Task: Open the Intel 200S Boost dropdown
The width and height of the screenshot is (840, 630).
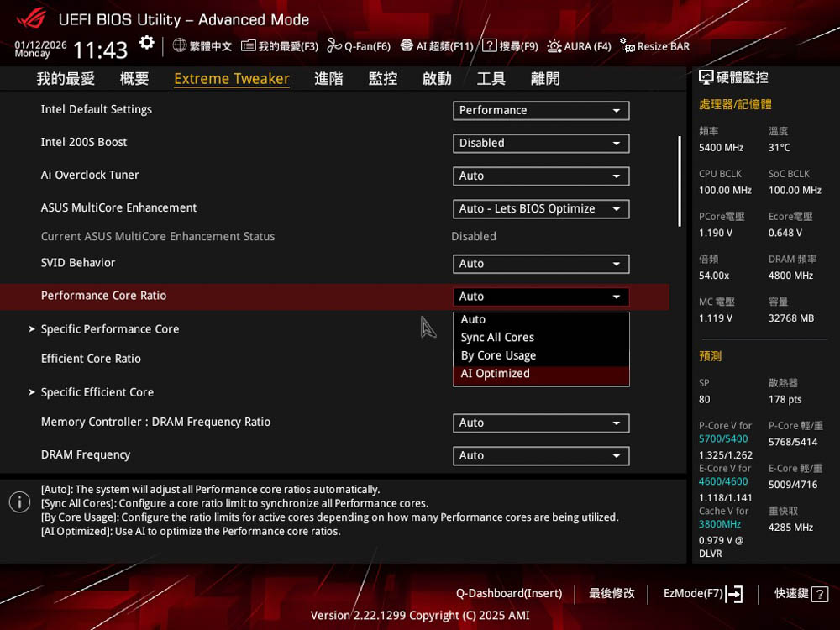Action: coord(541,143)
